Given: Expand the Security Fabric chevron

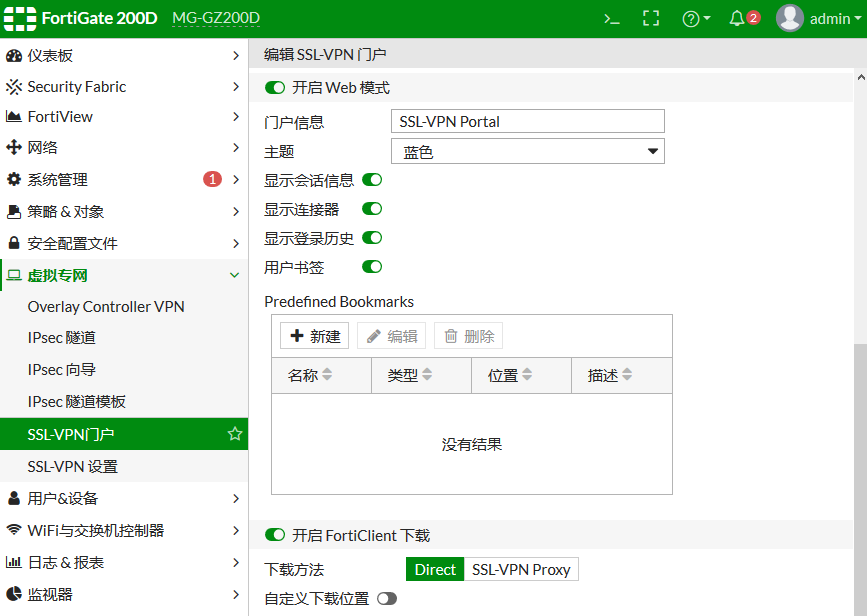Looking at the screenshot, I should pos(236,87).
